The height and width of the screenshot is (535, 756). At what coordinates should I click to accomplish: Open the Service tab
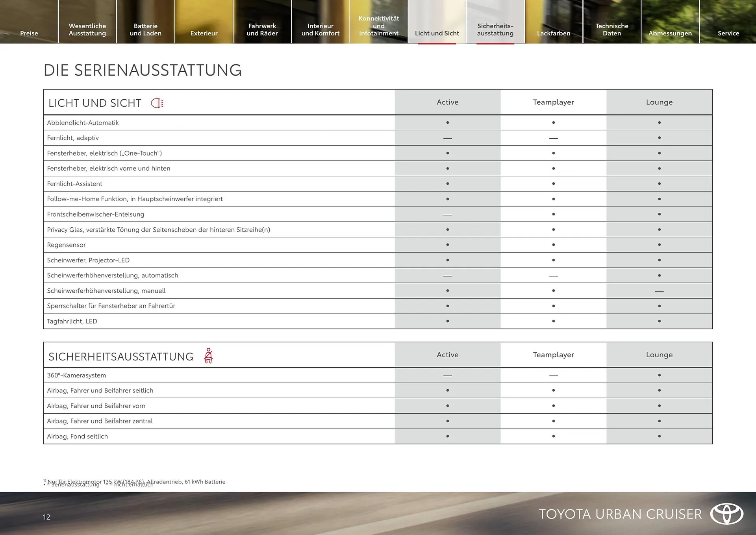click(728, 33)
